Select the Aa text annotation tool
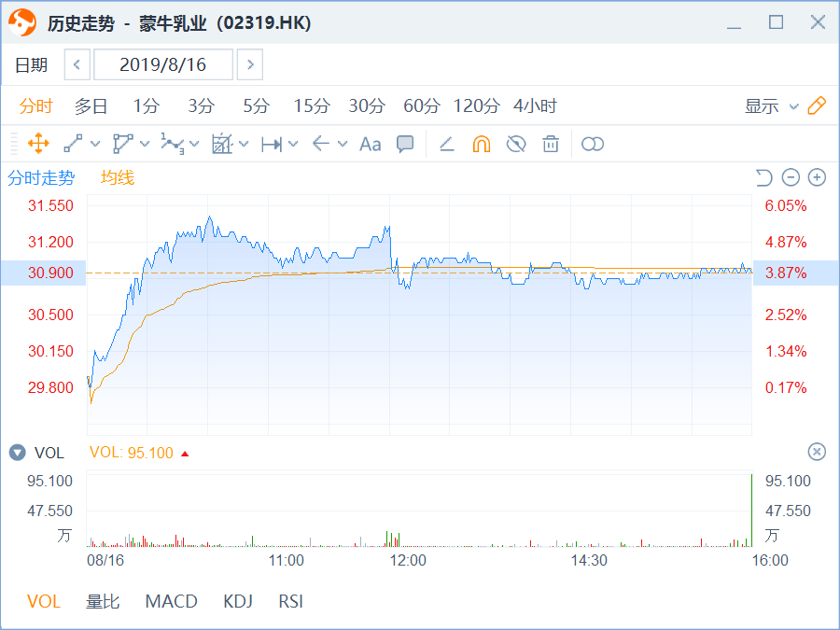Viewport: 840px width, 630px height. (371, 144)
